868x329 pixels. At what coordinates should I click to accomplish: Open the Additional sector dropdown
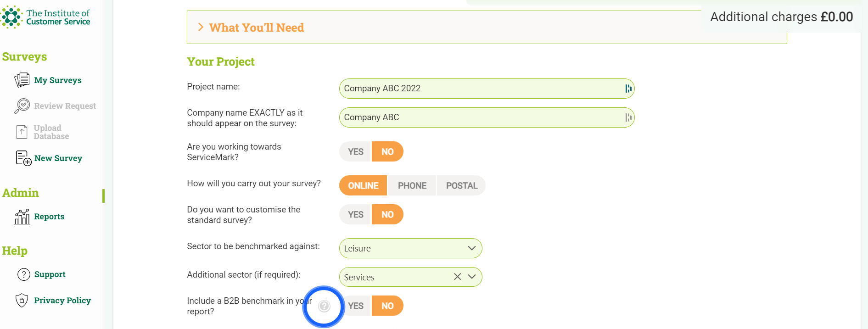pos(472,277)
